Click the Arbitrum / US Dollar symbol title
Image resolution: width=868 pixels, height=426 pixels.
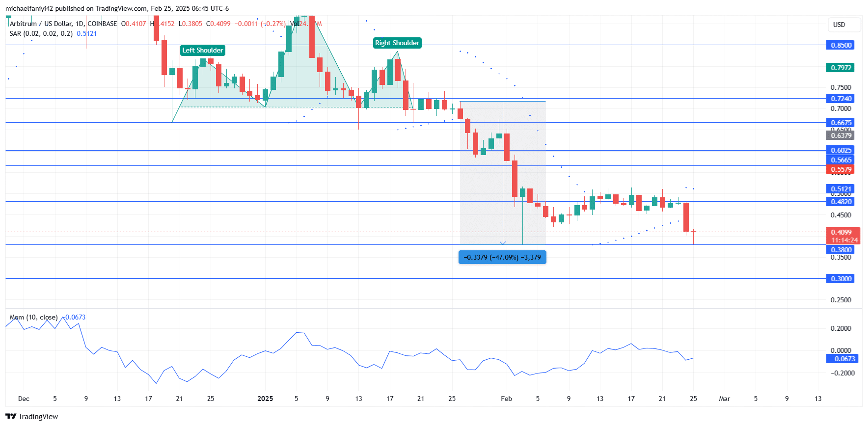pyautogui.click(x=63, y=24)
